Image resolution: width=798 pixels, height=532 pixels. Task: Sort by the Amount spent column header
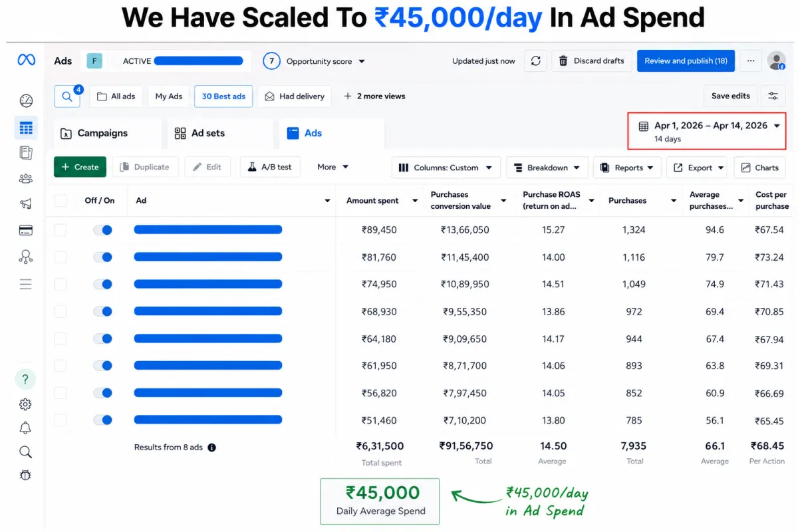point(372,201)
